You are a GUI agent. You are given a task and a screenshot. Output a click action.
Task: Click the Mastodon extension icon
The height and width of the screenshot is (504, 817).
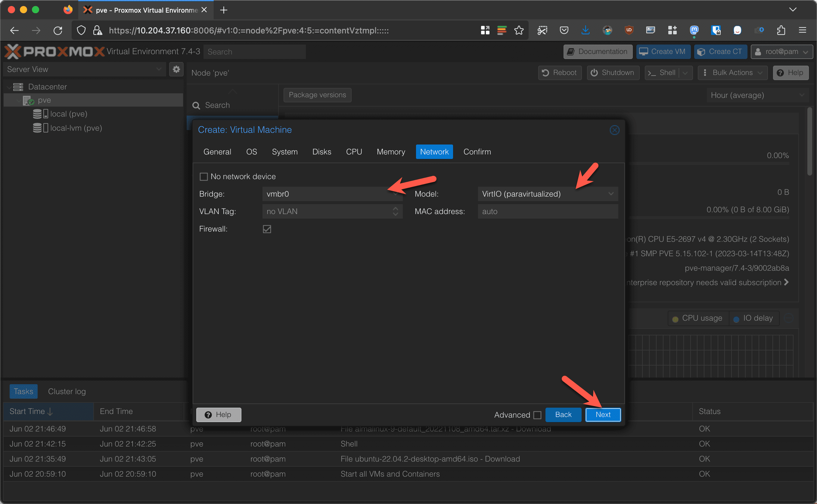pyautogui.click(x=694, y=30)
